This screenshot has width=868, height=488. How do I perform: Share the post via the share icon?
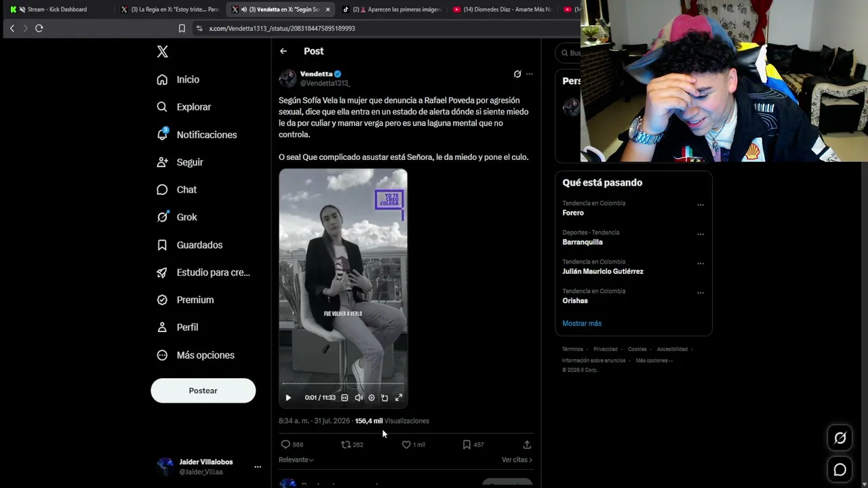(x=527, y=445)
